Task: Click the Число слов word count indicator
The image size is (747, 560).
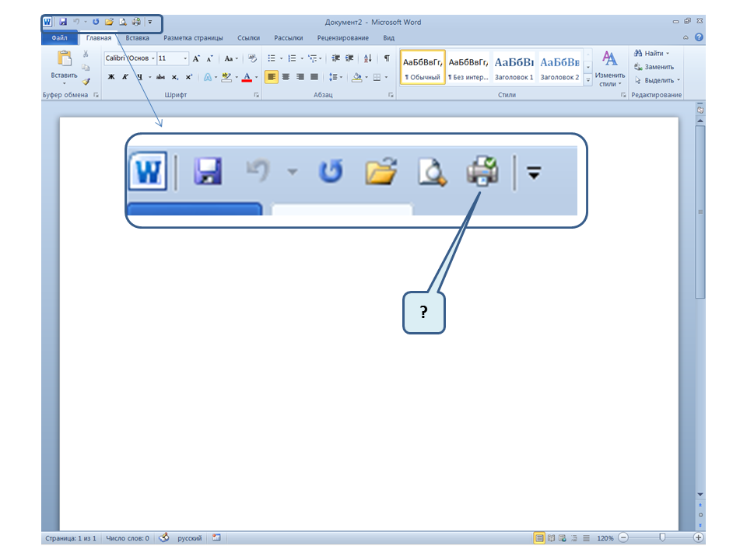Action: [x=128, y=538]
